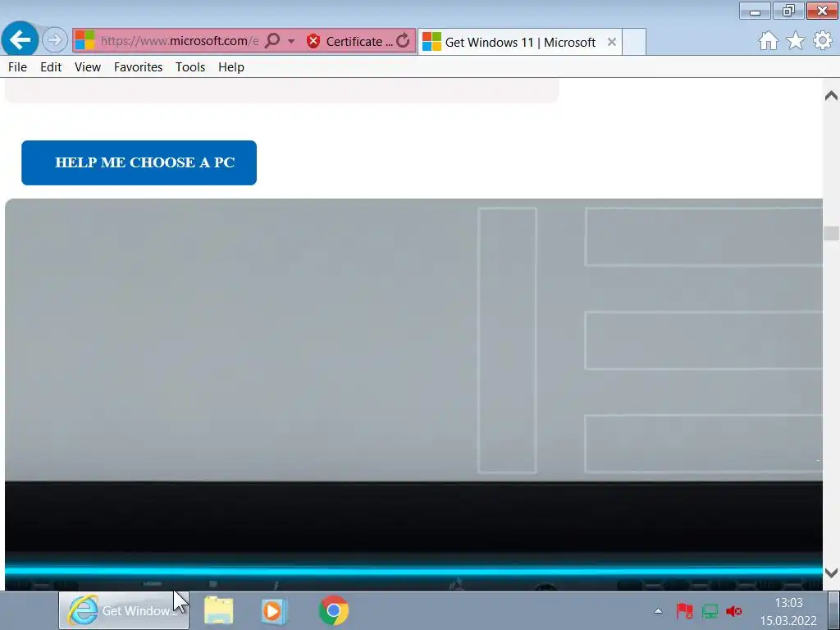Click the HELP ME CHOOSE A PC button
The width and height of the screenshot is (840, 630).
pyautogui.click(x=139, y=163)
